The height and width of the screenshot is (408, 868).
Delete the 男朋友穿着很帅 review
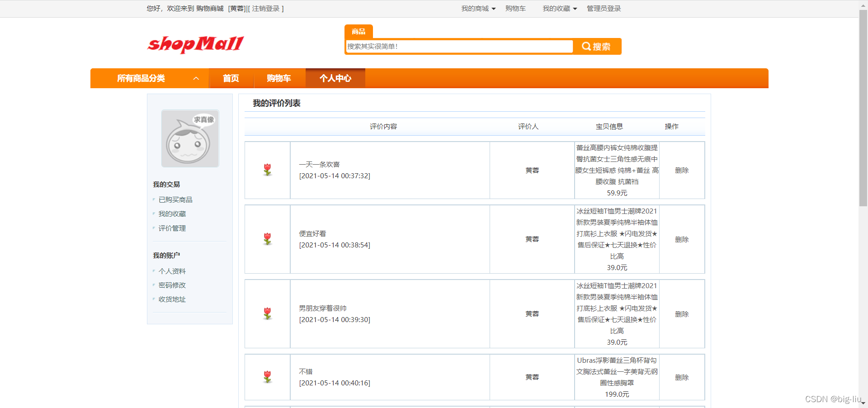[682, 314]
